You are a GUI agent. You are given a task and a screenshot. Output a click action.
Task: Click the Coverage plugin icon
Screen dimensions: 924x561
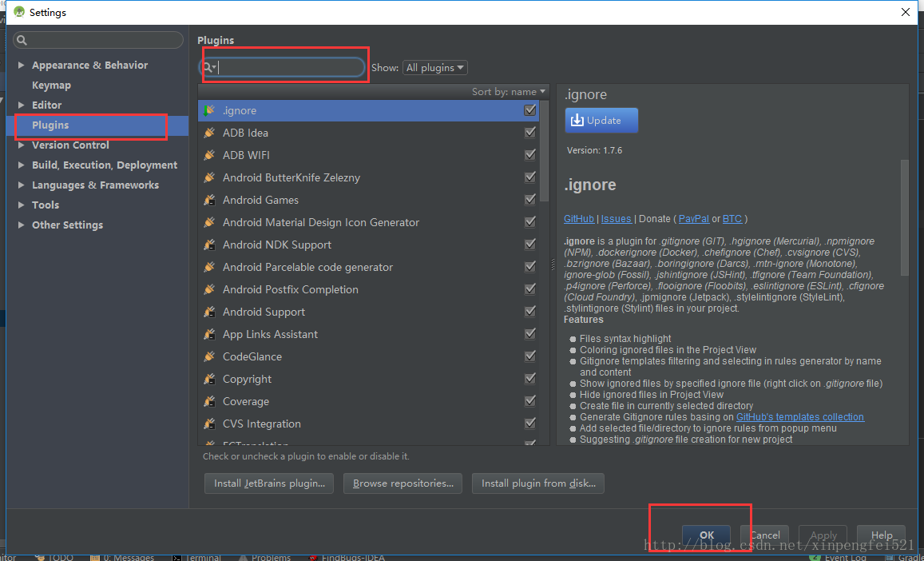[209, 402]
